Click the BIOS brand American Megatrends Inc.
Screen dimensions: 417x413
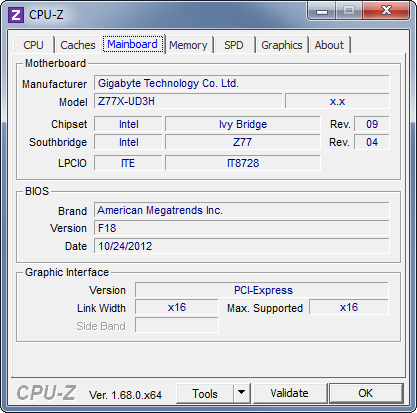point(242,210)
